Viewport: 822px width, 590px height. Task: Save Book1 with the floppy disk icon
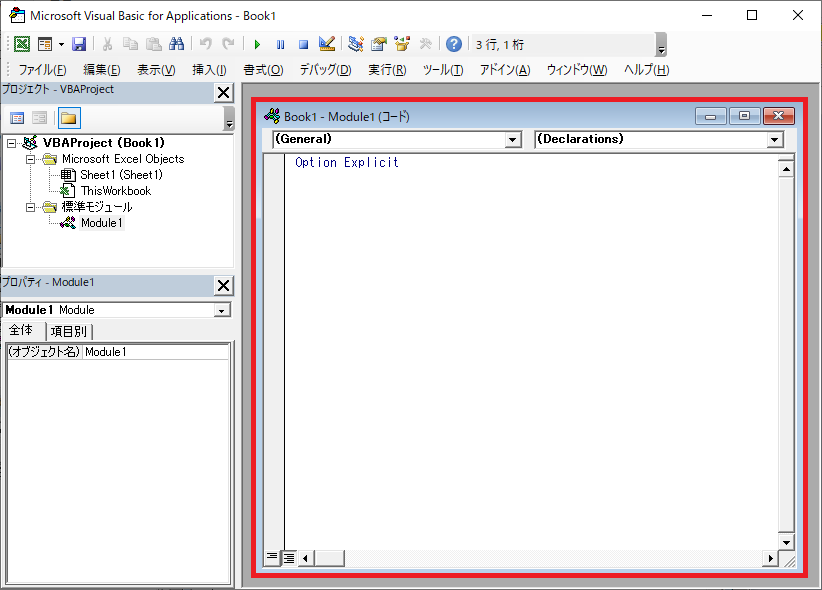[x=79, y=44]
